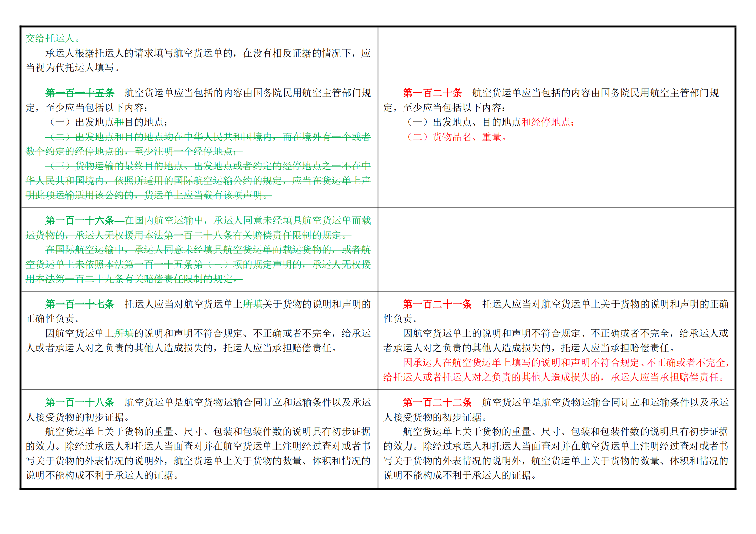Screen dimensions: 756x534
Task: Click the red paragraph starting 因承运人在航空货运单上填写
Action: [x=556, y=370]
